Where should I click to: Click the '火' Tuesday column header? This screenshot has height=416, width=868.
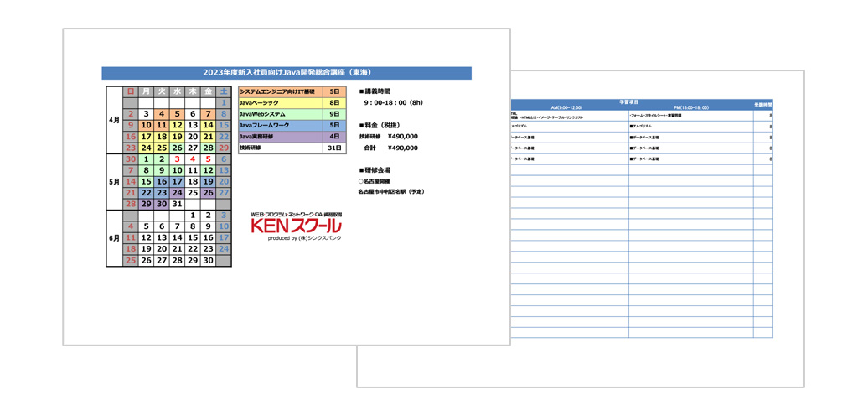[x=162, y=91]
